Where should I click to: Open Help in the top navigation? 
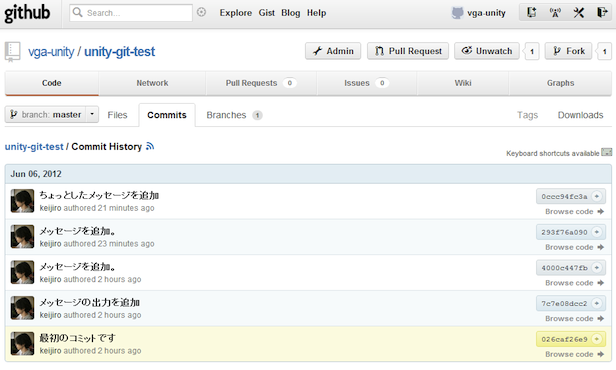[x=317, y=13]
